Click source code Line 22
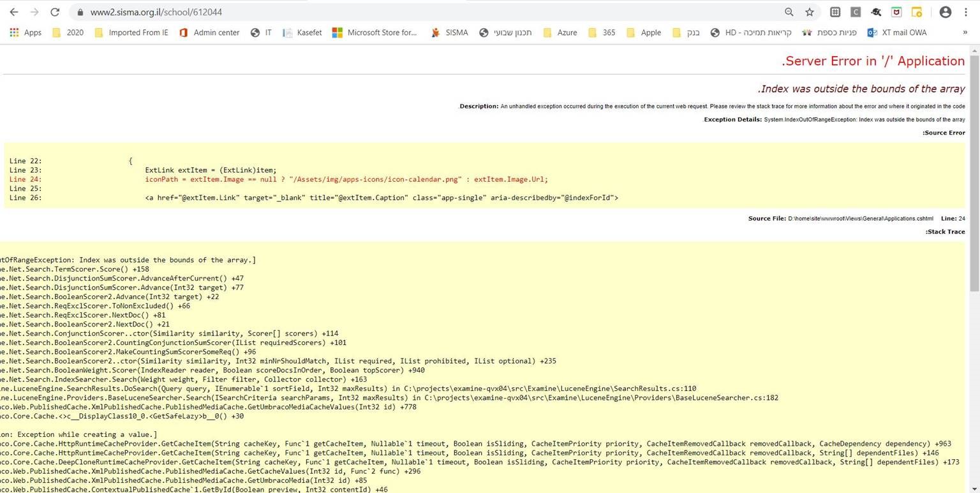 tap(71, 161)
